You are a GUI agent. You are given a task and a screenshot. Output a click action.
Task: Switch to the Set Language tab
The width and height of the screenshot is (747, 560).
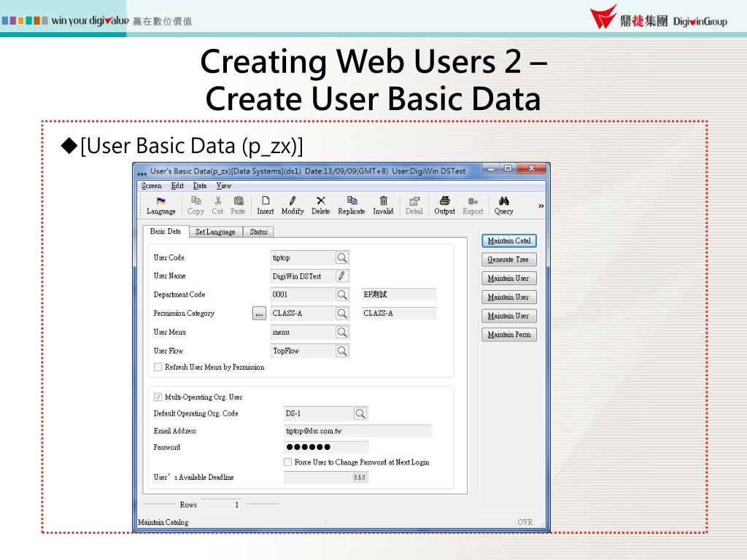click(x=215, y=232)
